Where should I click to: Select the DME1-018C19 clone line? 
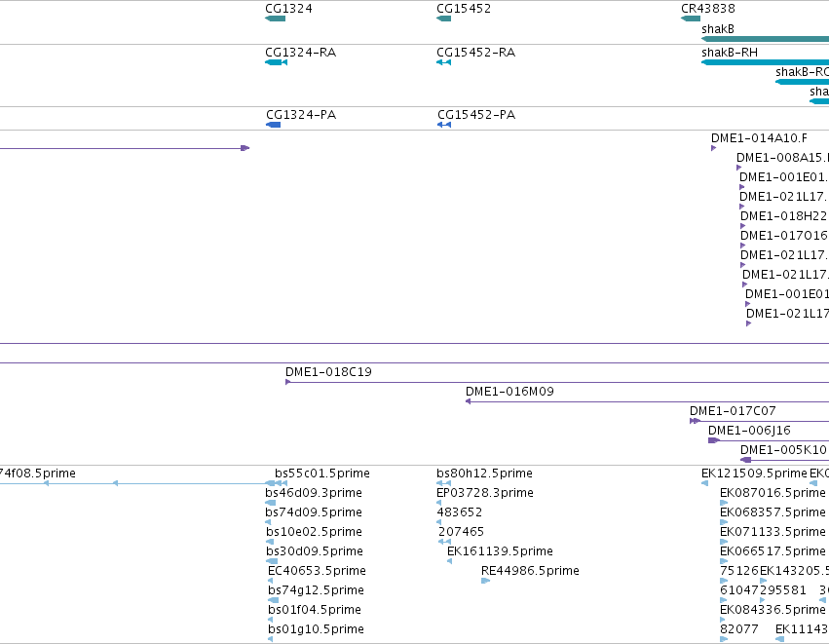coord(557,382)
